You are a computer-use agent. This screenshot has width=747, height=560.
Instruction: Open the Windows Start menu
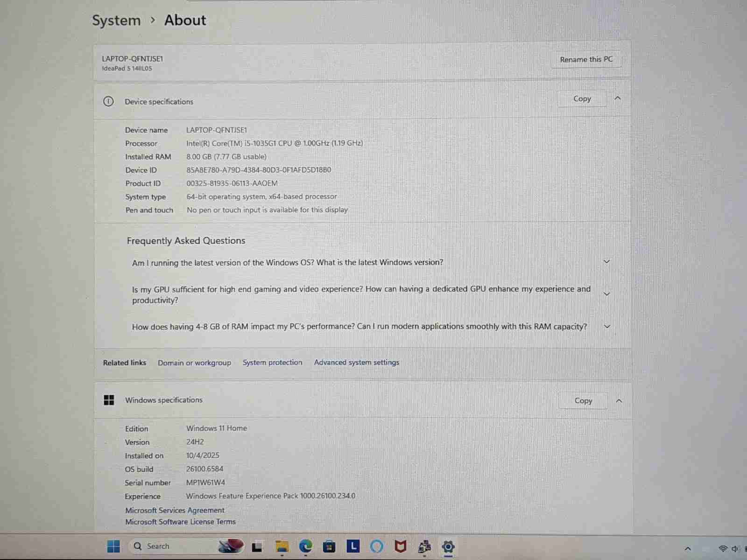pyautogui.click(x=113, y=546)
